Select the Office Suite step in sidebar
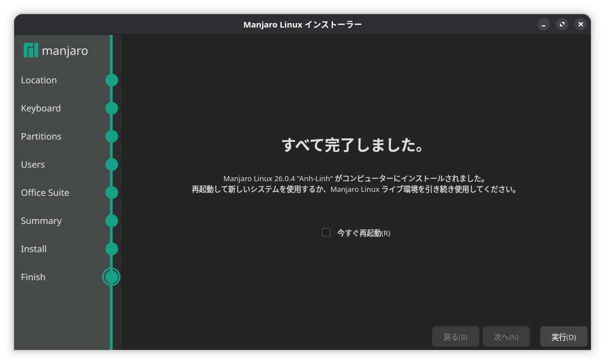Viewport: 605px width, 364px height. [x=45, y=192]
